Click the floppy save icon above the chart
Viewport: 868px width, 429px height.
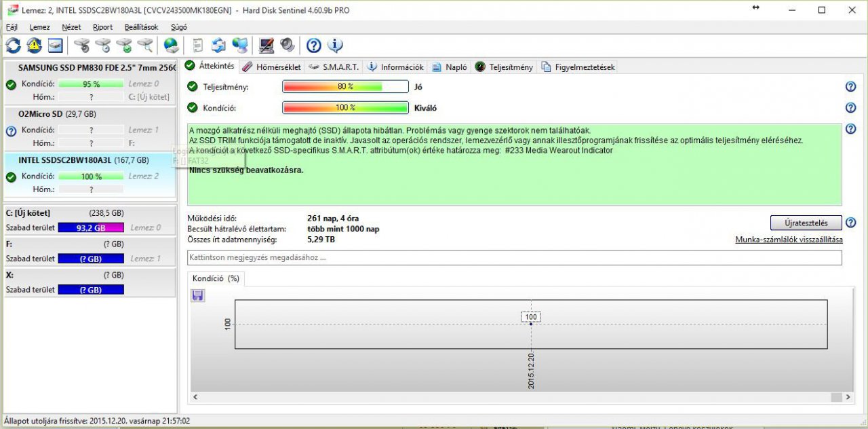click(x=198, y=295)
